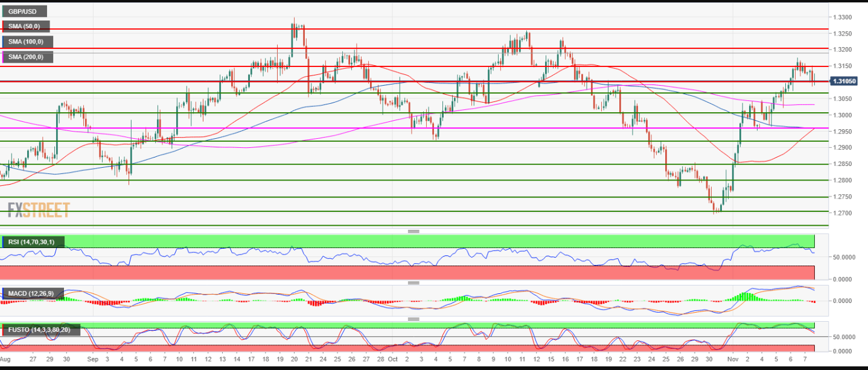Open the RSI (14,70,30,1) indicator label
The width and height of the screenshot is (868, 370).
click(32, 242)
